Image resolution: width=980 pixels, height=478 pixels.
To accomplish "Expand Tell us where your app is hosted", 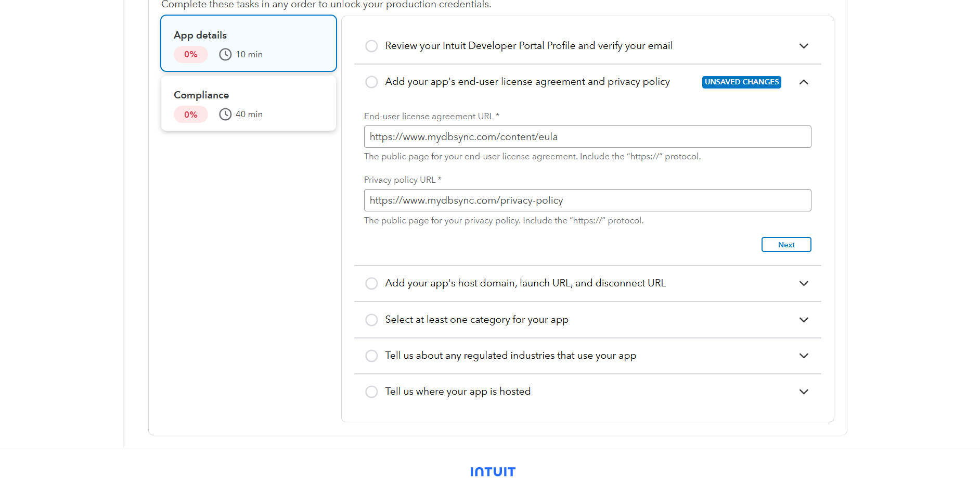I will coord(804,392).
